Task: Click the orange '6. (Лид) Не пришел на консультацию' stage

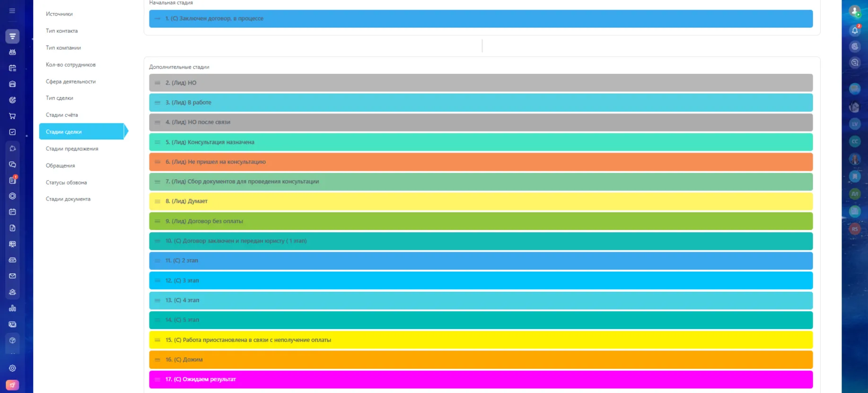Action: click(x=481, y=162)
